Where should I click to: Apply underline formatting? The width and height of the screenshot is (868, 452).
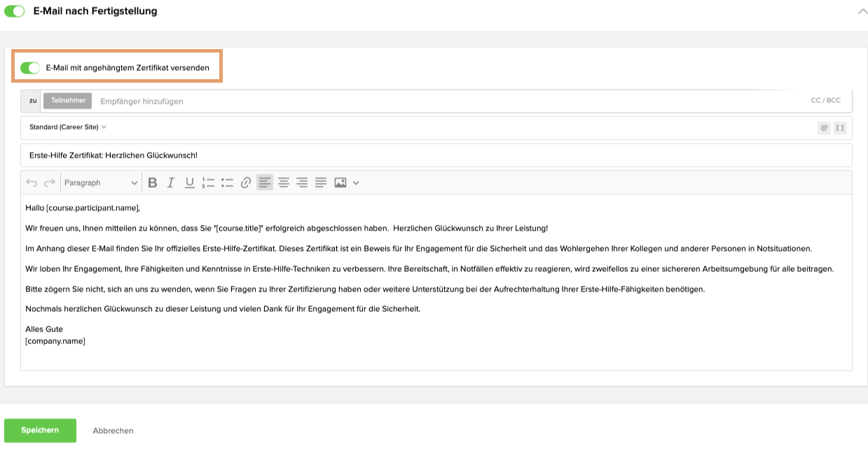[188, 182]
